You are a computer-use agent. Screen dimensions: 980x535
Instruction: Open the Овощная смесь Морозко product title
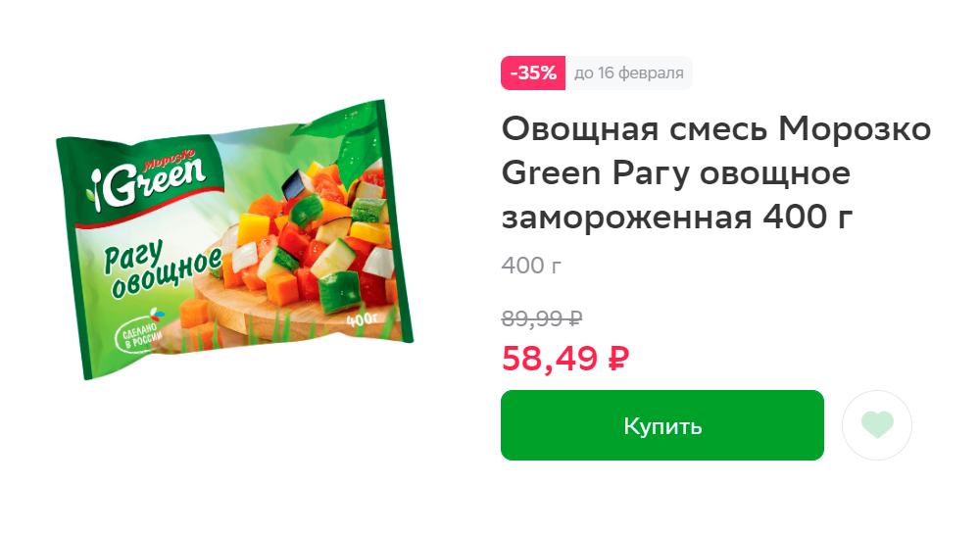click(x=716, y=173)
